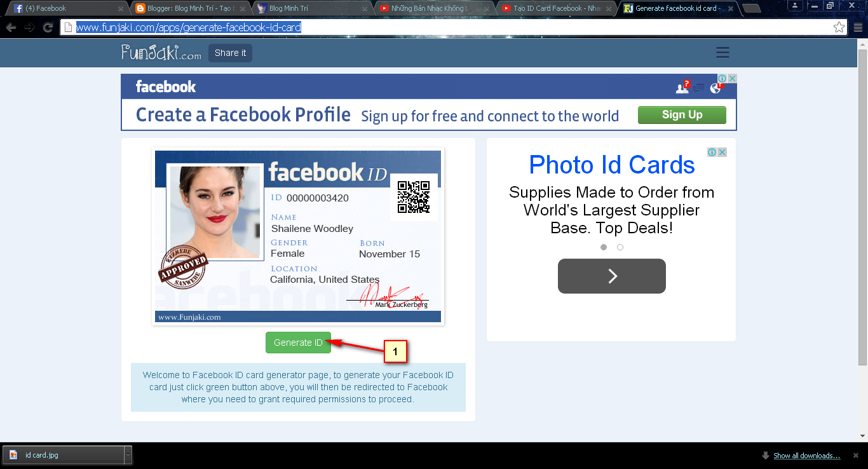Click the browser back navigation arrow

[10, 27]
